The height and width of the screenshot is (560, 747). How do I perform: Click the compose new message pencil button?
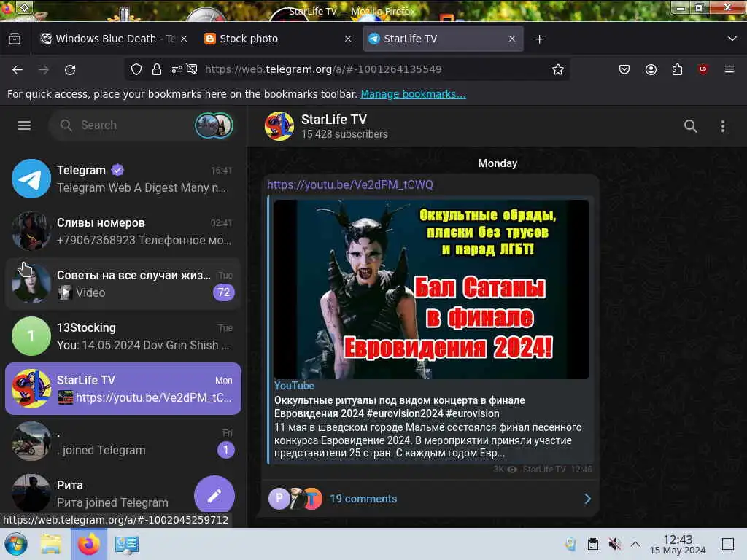pos(214,496)
